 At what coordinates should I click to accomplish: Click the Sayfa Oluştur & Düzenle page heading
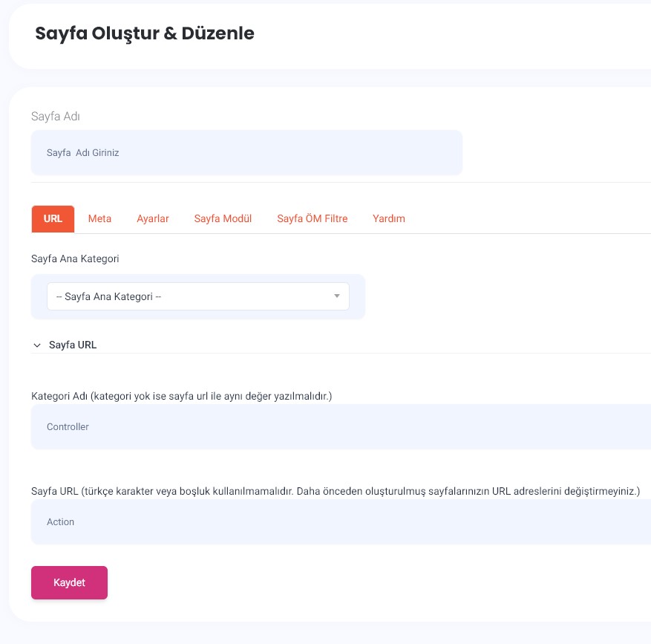145,33
